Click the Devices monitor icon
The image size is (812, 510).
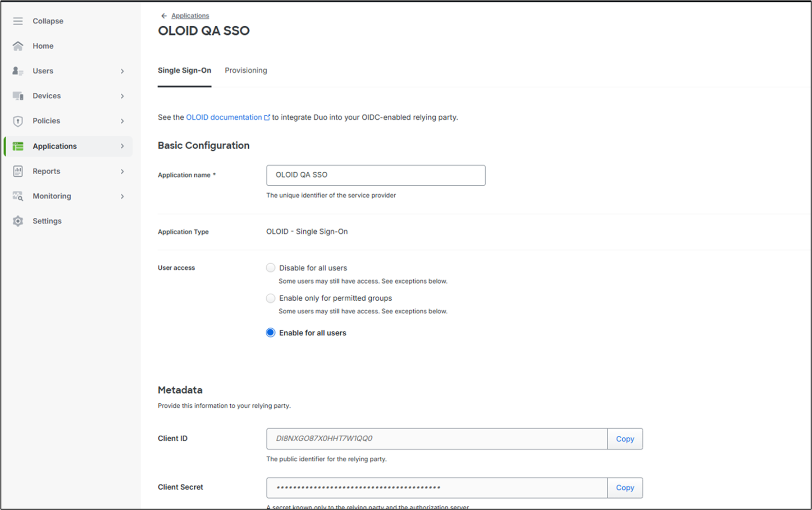point(18,96)
